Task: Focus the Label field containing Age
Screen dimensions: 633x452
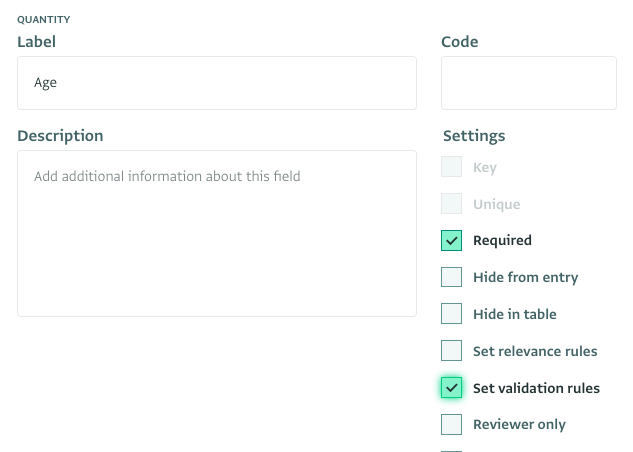Action: tap(217, 83)
